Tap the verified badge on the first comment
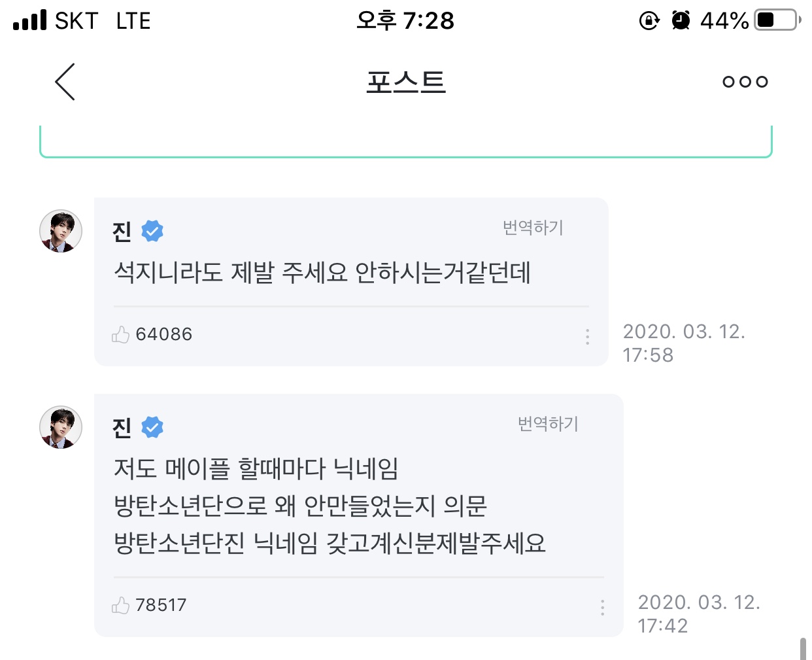This screenshot has height=660, width=812. (152, 231)
